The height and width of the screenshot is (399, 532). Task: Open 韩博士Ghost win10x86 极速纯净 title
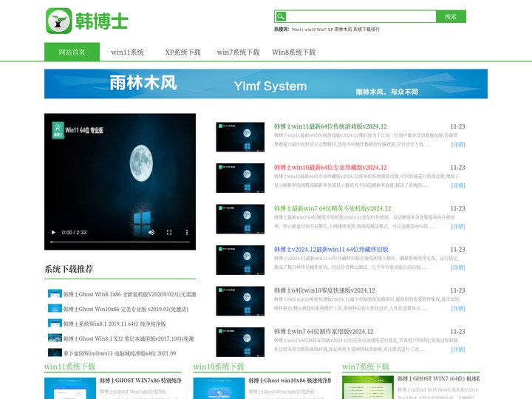(x=290, y=381)
